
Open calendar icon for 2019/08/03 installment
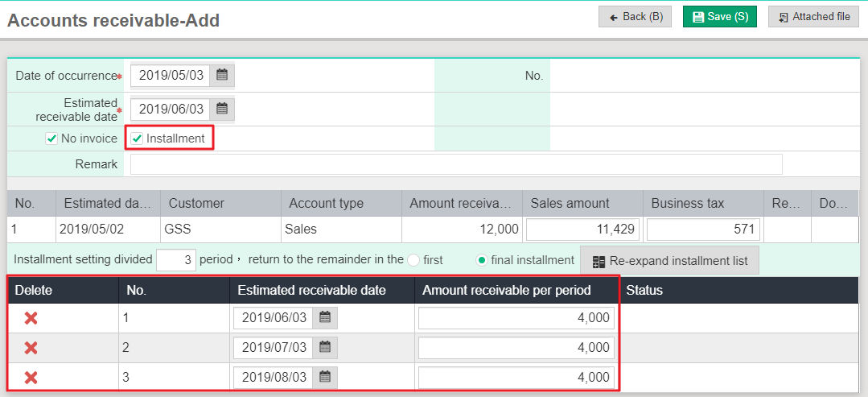[325, 378]
